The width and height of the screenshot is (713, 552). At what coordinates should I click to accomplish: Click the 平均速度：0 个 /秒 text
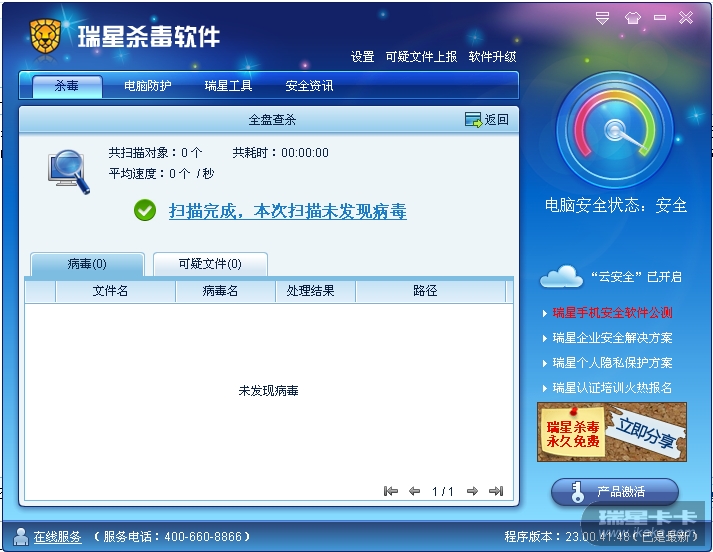(161, 174)
